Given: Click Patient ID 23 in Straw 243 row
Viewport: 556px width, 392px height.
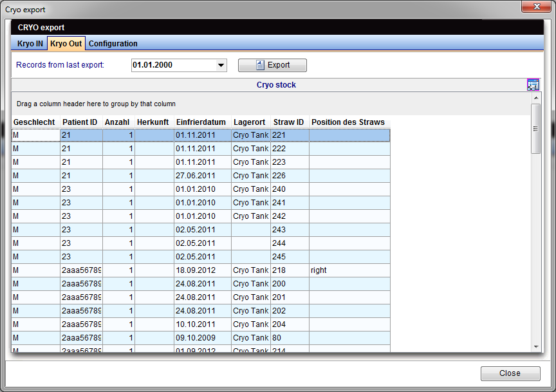Looking at the screenshot, I should click(x=81, y=230).
